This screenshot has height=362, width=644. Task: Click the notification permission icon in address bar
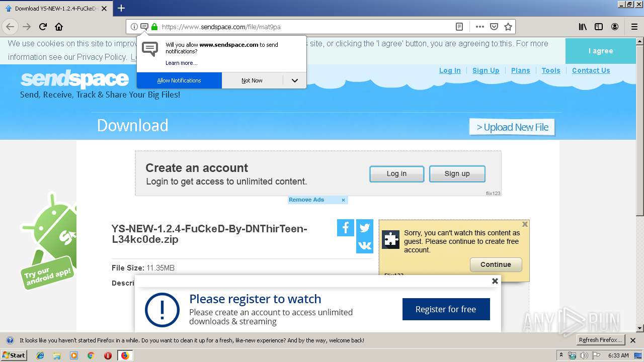(144, 27)
